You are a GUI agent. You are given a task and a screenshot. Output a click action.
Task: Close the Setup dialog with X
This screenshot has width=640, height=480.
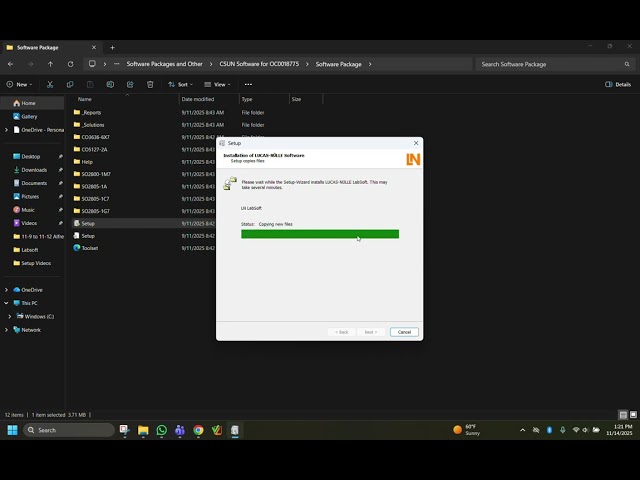point(416,143)
